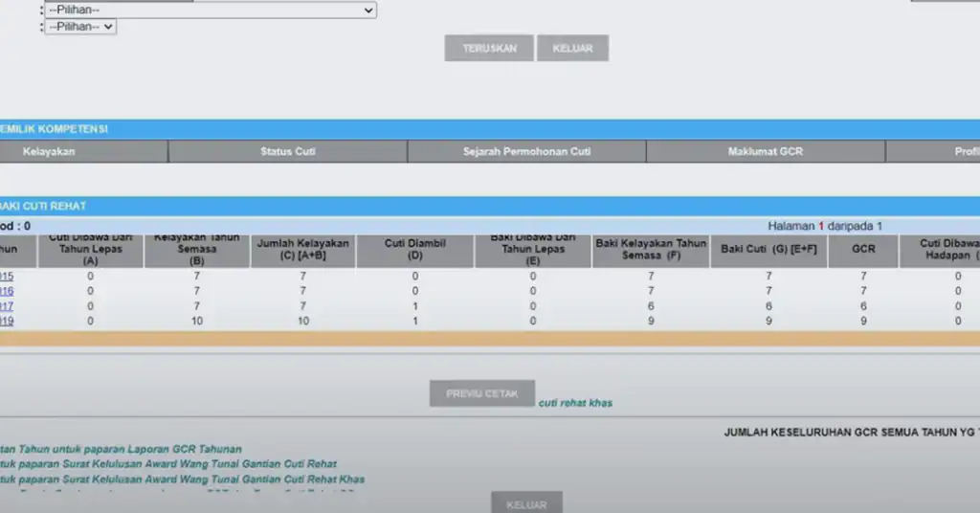Open the year link ending 019
This screenshot has width=980, height=513.
tap(7, 322)
